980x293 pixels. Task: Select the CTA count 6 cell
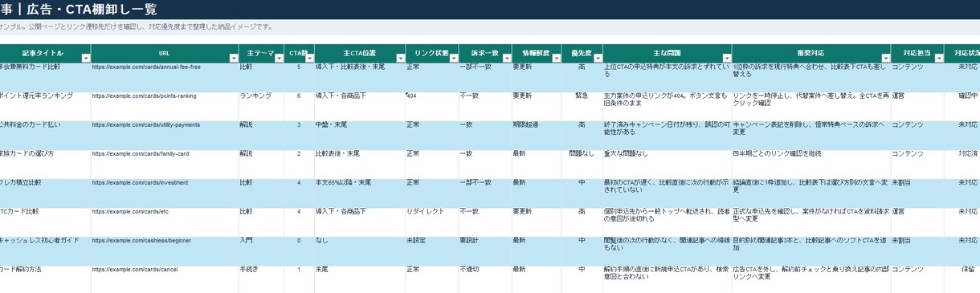(299, 107)
